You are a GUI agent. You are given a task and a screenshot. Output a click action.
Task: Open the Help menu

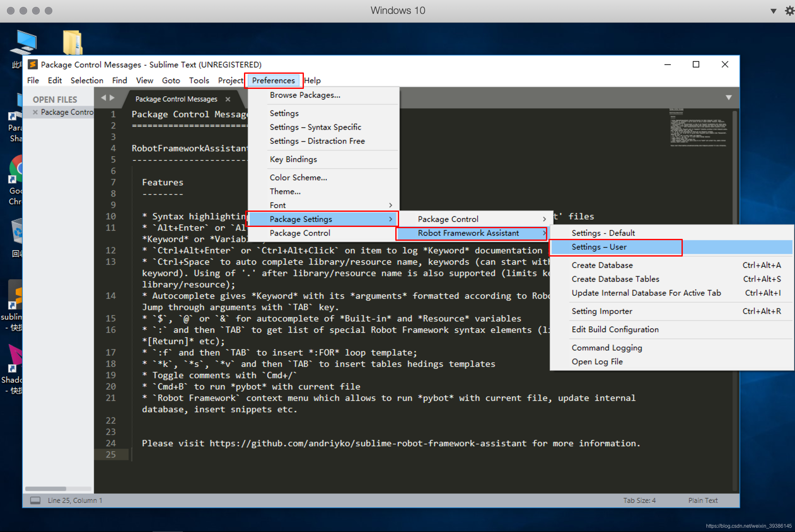(x=312, y=80)
